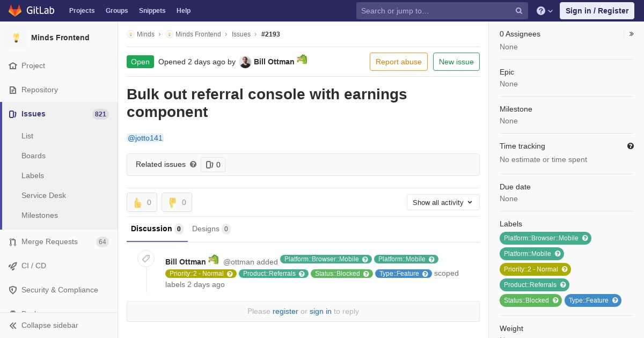Click the #2193 breadcrumb
Screen dimensions: 644x338
[270, 34]
